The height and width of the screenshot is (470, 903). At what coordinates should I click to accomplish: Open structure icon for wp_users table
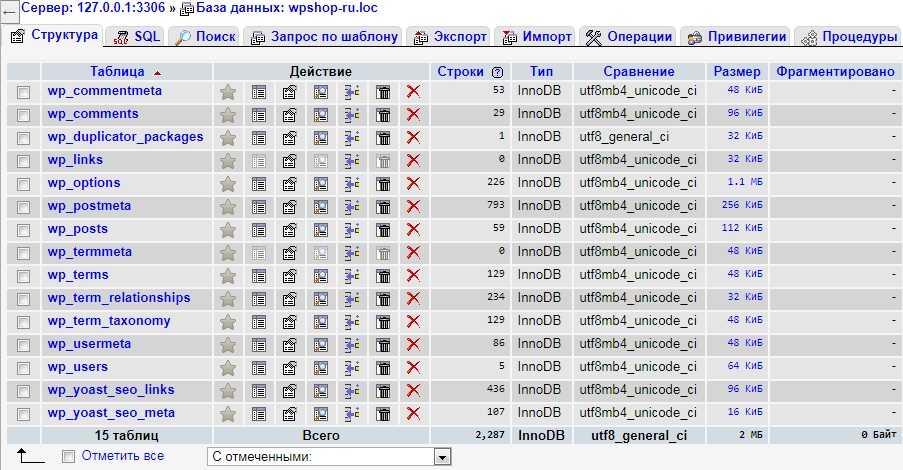coord(290,367)
